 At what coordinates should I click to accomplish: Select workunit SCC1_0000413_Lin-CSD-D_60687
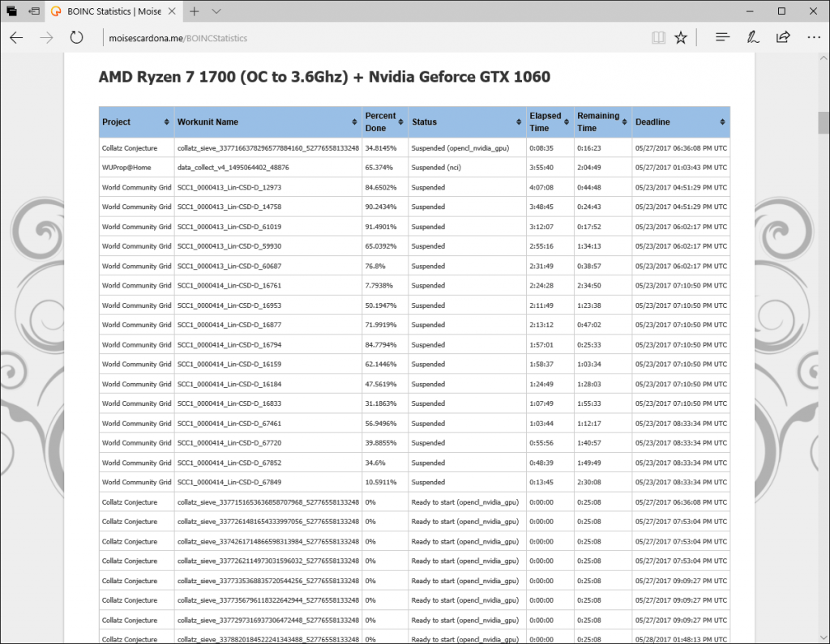point(229,267)
